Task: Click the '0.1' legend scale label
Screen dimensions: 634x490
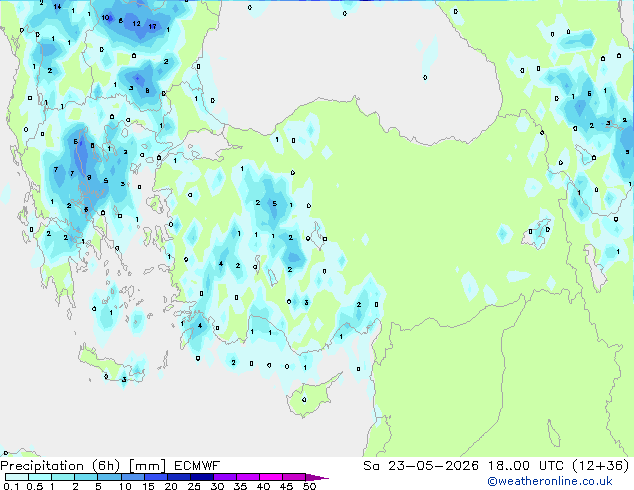Action: [11, 486]
